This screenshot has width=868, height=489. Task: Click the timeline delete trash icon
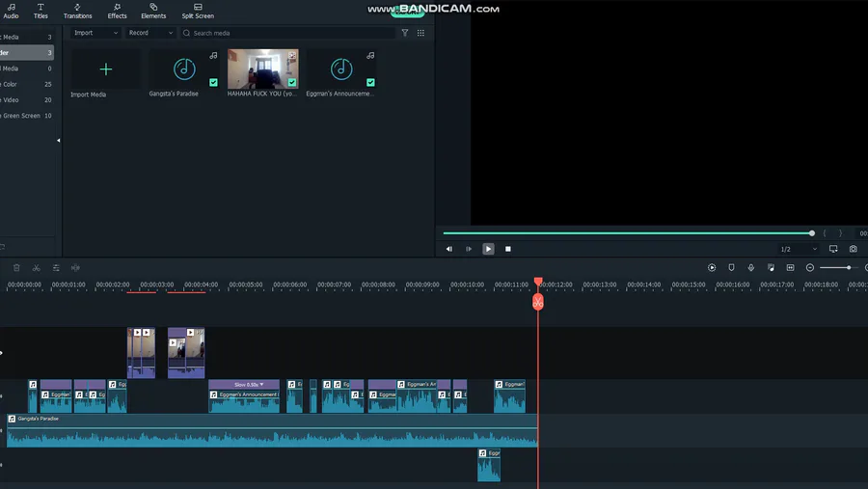pyautogui.click(x=16, y=268)
